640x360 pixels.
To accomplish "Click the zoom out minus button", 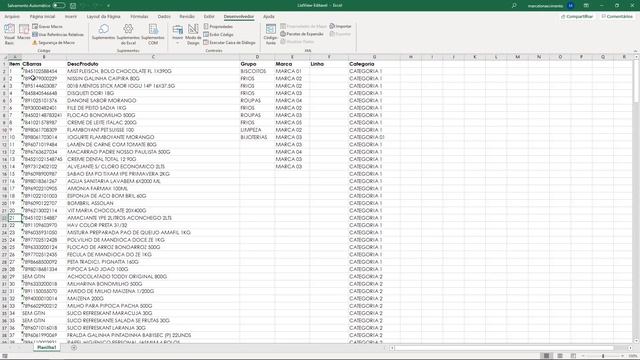I will (583, 356).
